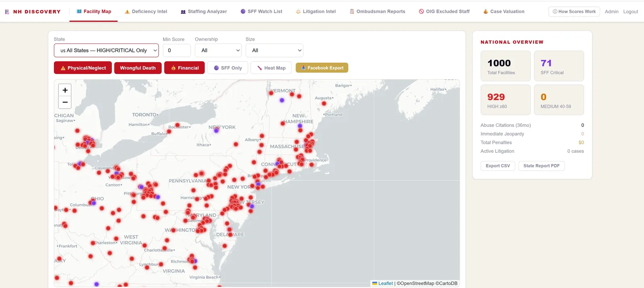Download the State Report PDF
This screenshot has height=288, width=644.
pyautogui.click(x=541, y=166)
